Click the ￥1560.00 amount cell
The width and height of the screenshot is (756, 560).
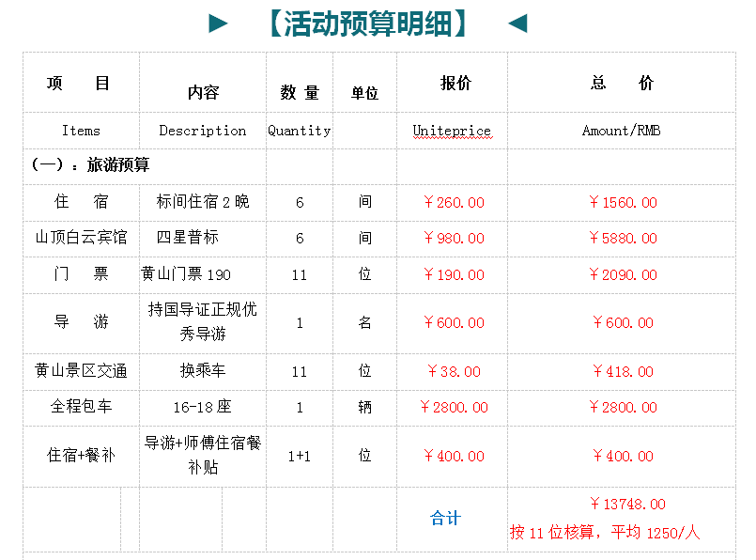click(x=623, y=202)
